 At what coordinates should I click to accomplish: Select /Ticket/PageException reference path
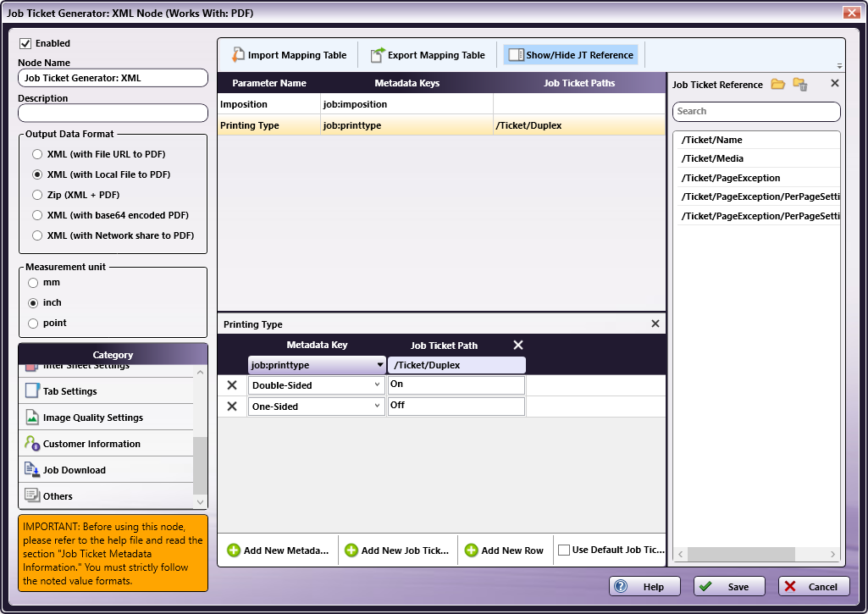(757, 178)
